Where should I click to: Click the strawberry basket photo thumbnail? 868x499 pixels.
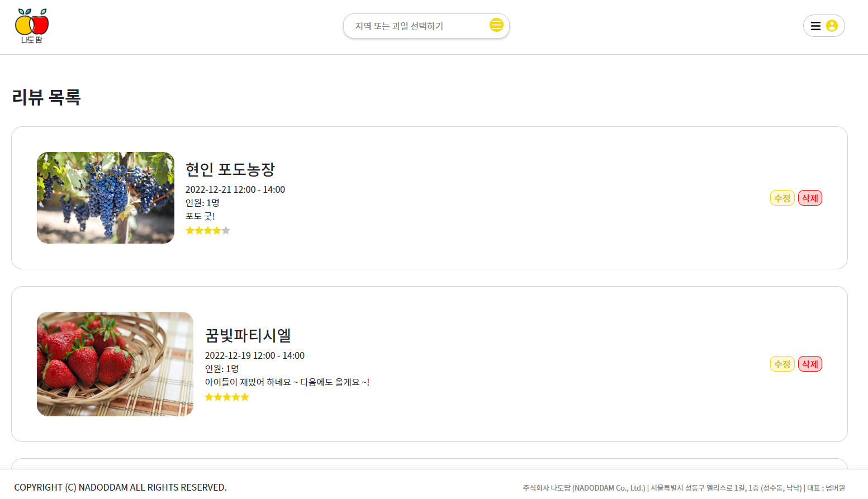pyautogui.click(x=115, y=363)
